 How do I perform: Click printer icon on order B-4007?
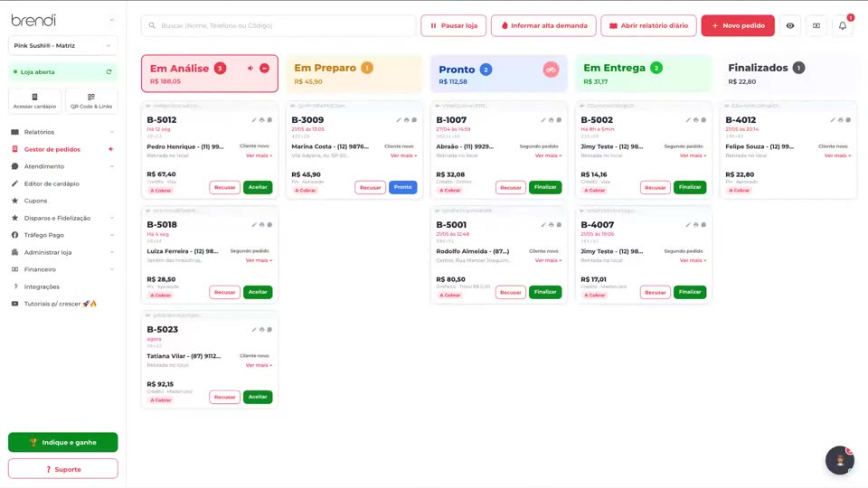(696, 225)
